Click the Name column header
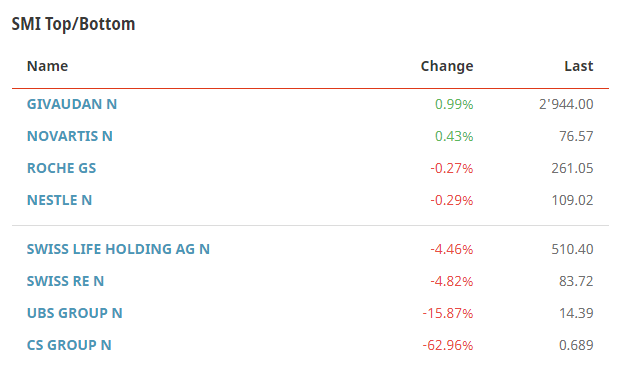This screenshot has height=379, width=636. [47, 66]
